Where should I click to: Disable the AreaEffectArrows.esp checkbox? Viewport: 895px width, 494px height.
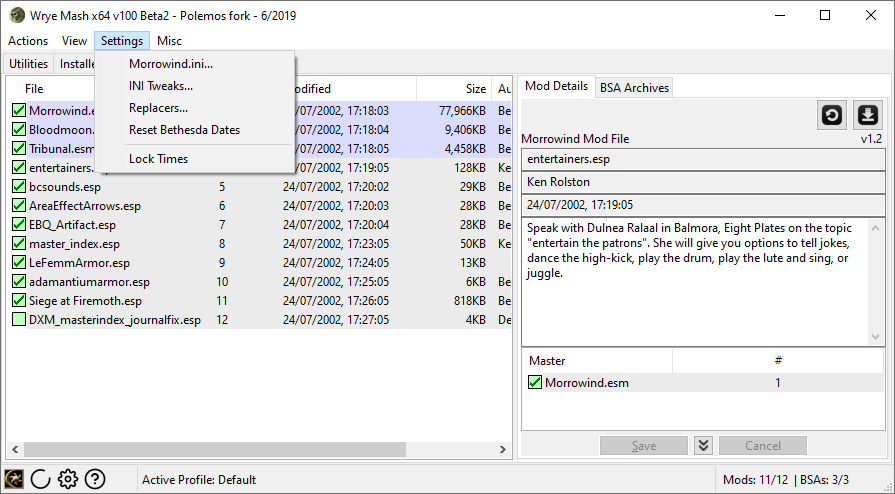click(x=19, y=206)
